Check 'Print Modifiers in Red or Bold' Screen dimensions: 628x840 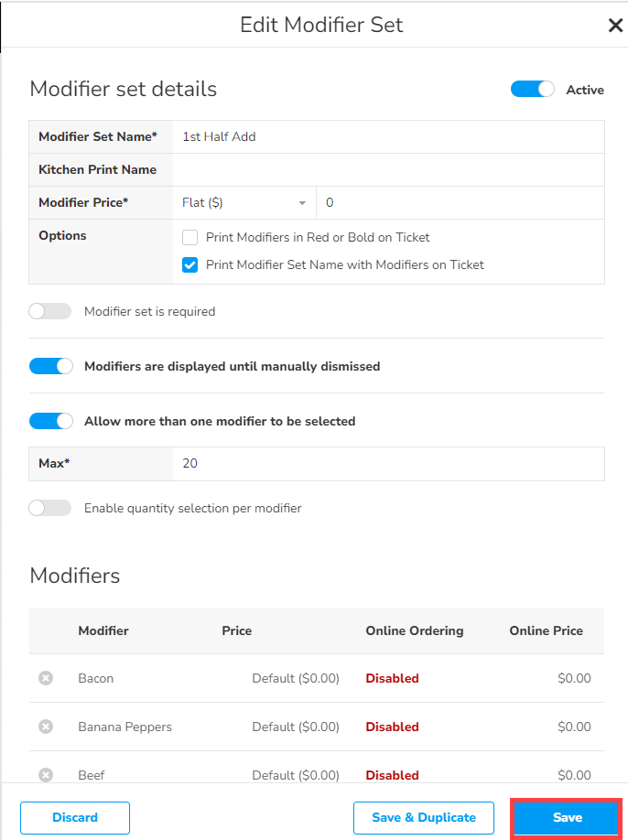[x=190, y=237]
